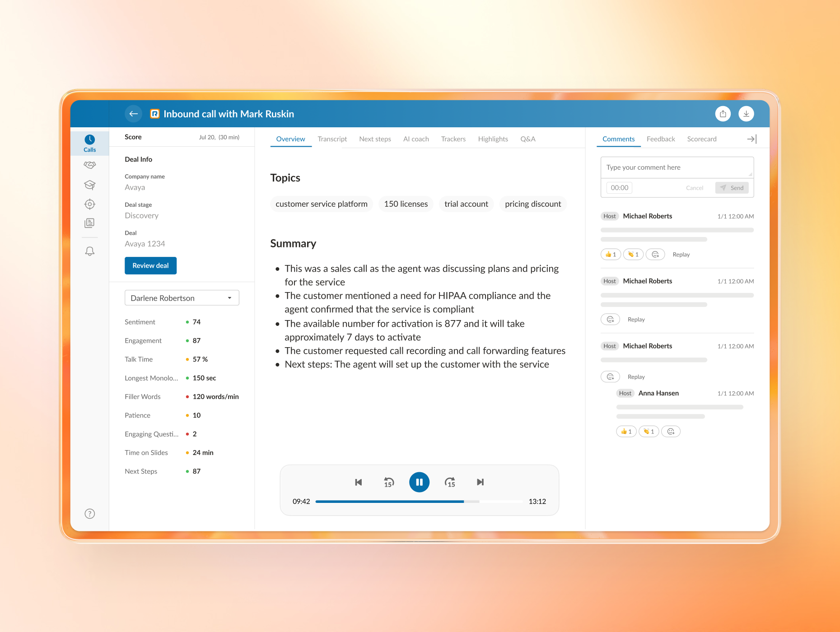Skip forward 15 seconds in recording
This screenshot has width=840, height=632.
[450, 482]
